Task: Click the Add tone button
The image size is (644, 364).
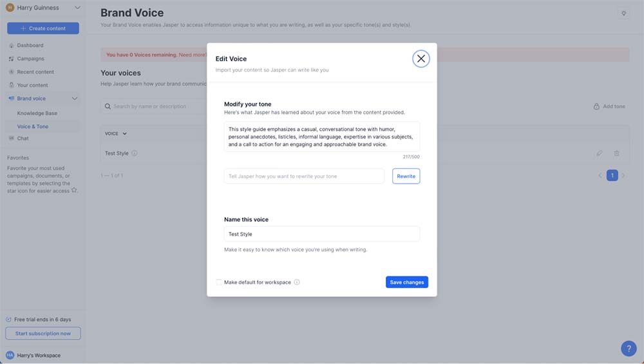Action: (x=609, y=106)
